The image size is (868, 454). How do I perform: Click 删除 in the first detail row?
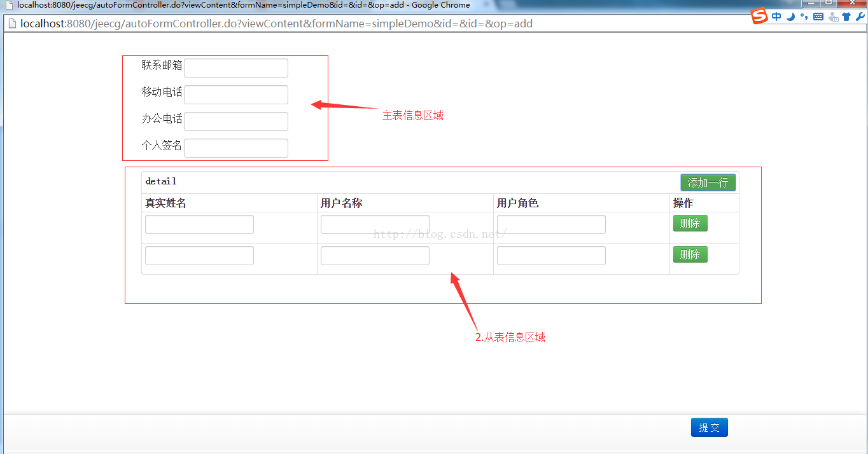[690, 223]
